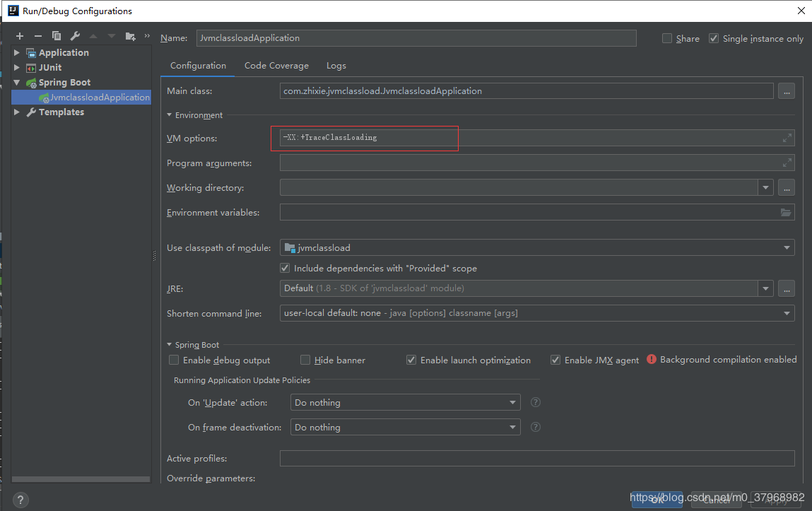Click the Copy Configuration icon

click(57, 36)
